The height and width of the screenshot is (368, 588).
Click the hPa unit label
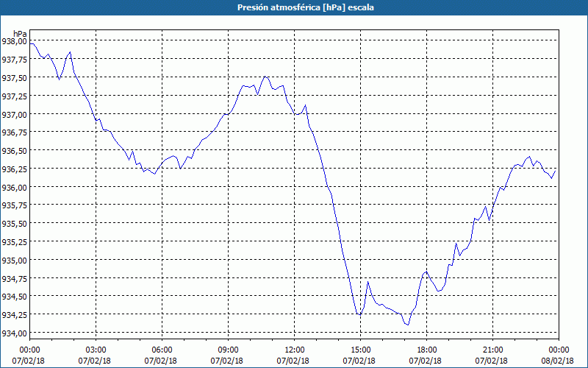point(20,34)
